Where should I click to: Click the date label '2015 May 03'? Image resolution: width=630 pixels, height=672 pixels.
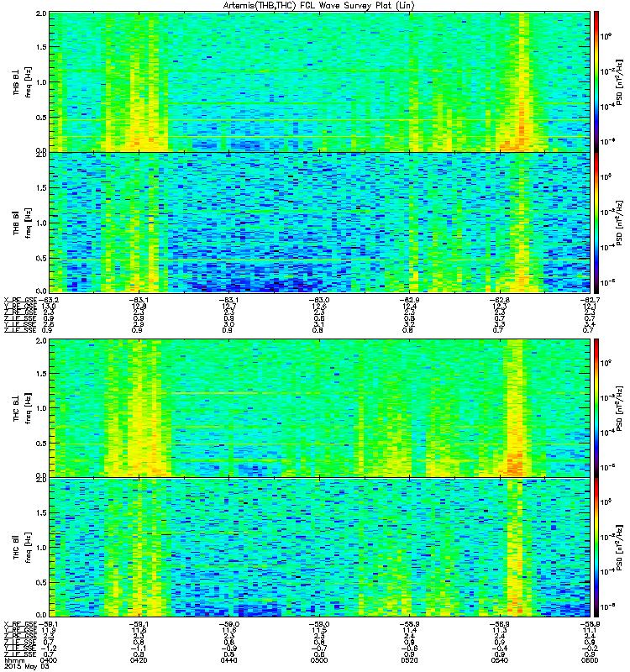pyautogui.click(x=26, y=666)
